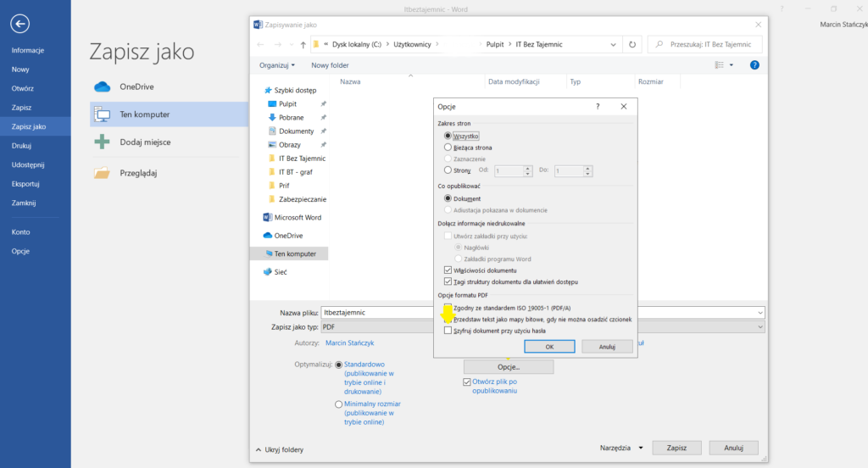Screen dimensions: 868x468
Task: Close the Opcje dialog with X
Action: [x=623, y=107]
